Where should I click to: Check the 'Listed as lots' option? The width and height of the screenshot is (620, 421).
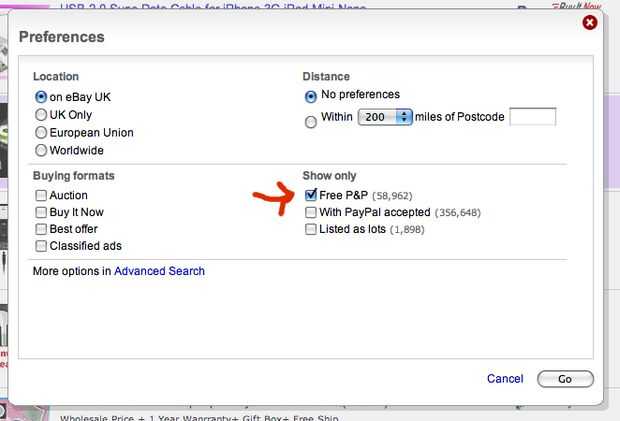click(x=311, y=230)
